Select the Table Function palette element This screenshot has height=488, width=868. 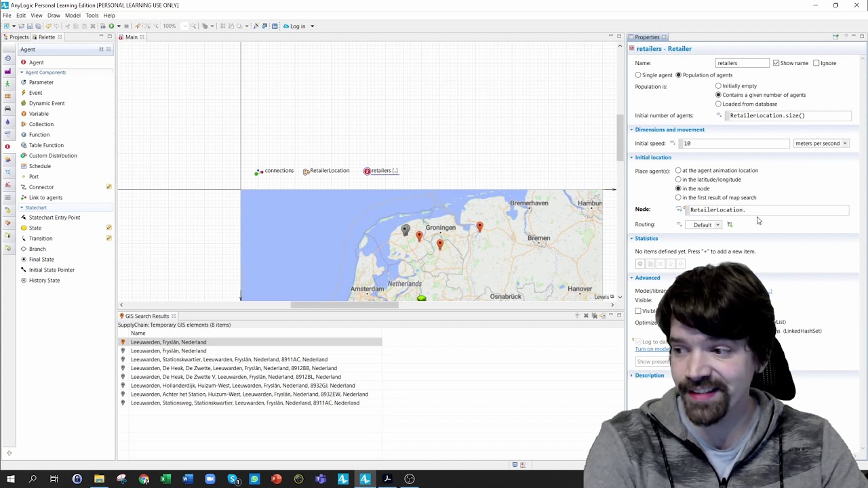[x=46, y=145]
